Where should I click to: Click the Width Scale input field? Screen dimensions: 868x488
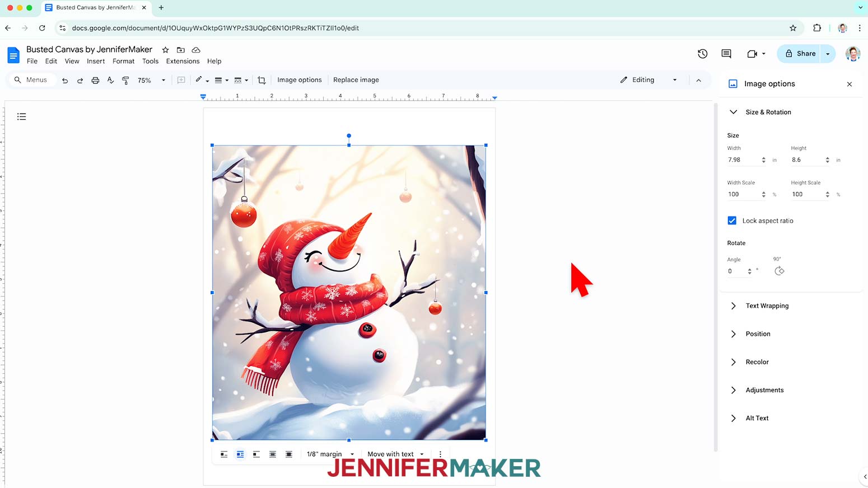click(x=743, y=194)
